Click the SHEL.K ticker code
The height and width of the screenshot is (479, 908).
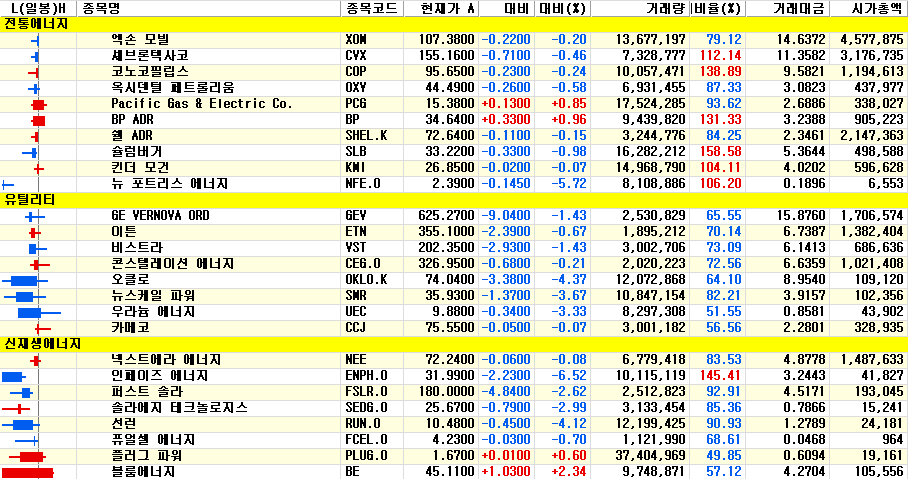(366, 136)
